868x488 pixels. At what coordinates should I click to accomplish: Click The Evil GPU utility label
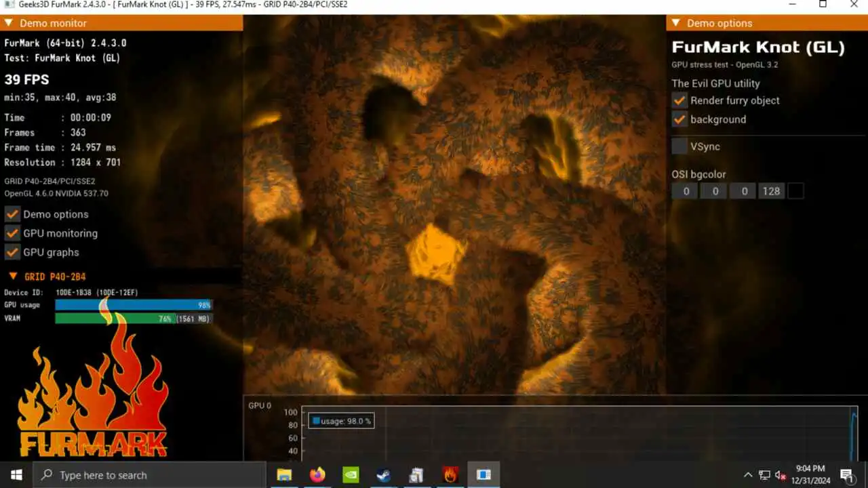tap(715, 83)
